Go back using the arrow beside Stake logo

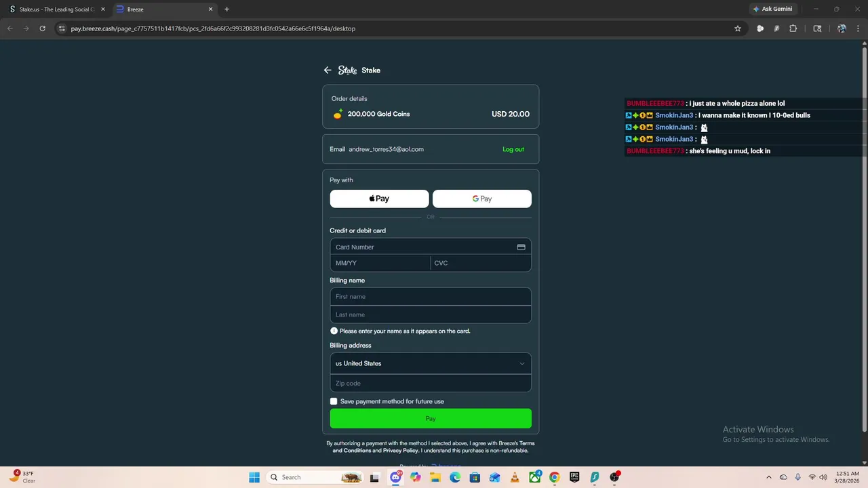coord(328,70)
